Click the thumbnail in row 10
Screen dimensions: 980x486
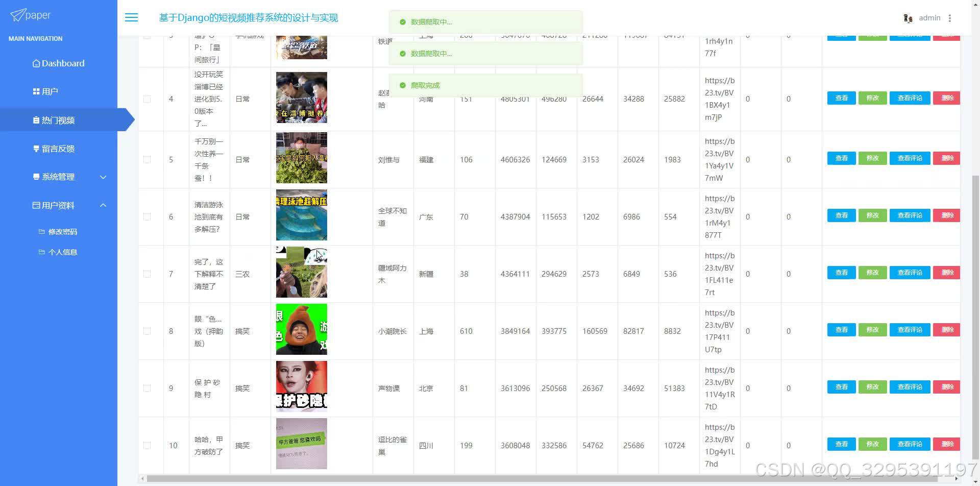[x=302, y=444]
